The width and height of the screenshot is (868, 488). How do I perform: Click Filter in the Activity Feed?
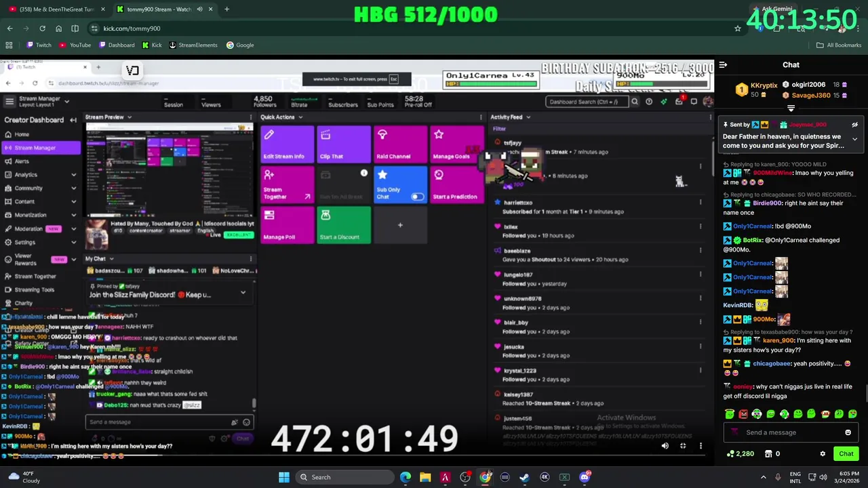click(x=500, y=129)
